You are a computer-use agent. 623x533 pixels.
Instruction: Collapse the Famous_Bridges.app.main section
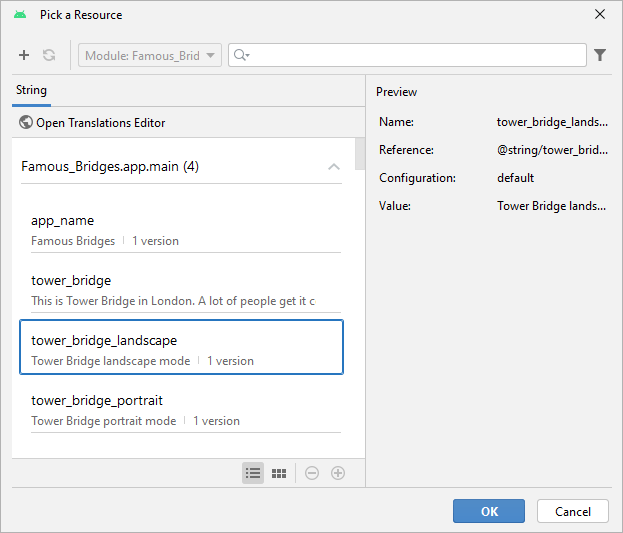pos(334,167)
